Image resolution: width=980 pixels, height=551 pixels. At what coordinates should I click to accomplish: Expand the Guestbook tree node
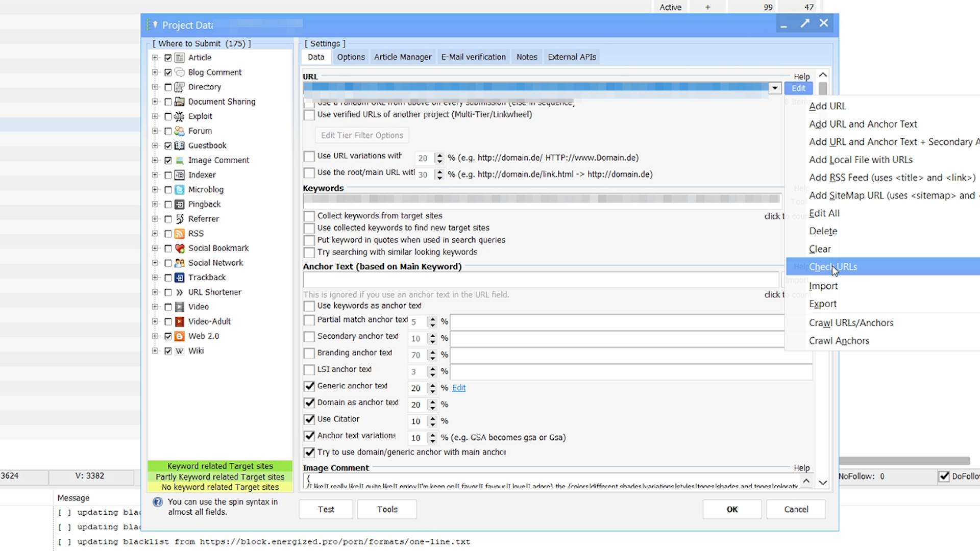[x=155, y=146]
